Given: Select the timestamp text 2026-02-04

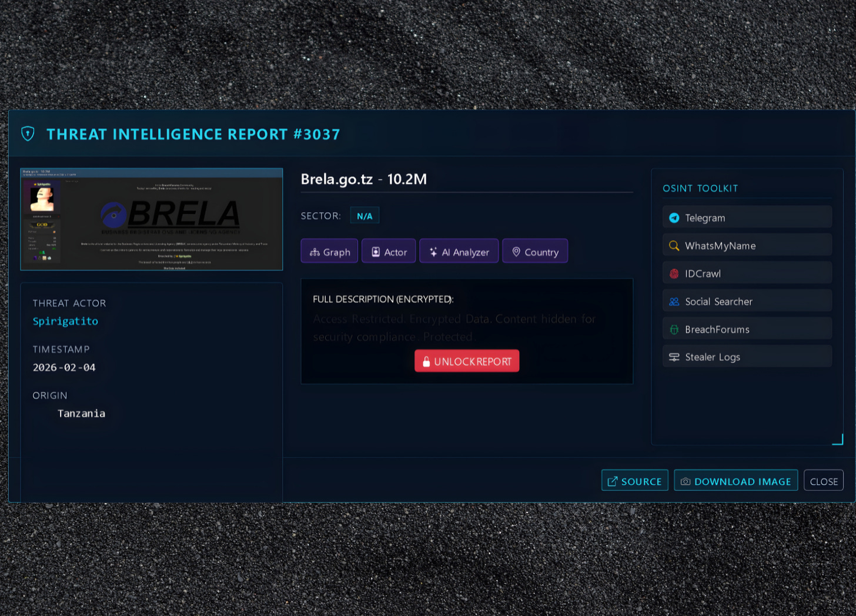Looking at the screenshot, I should coord(64,367).
